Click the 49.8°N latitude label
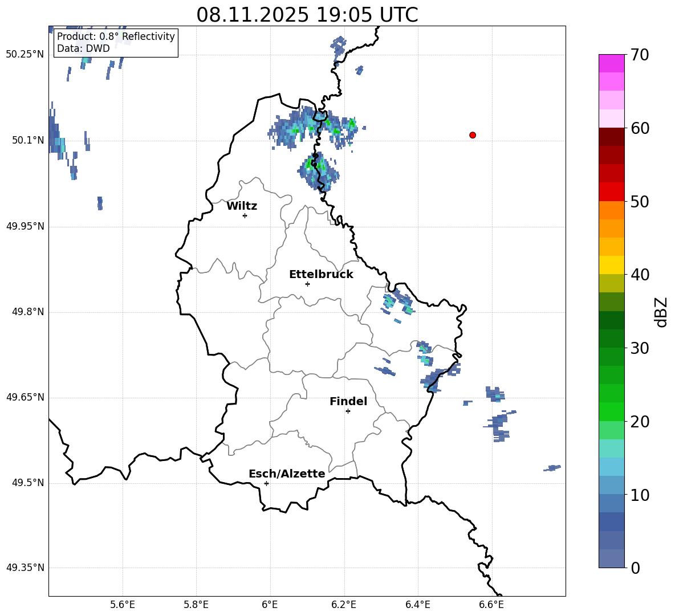675x616 pixels. pyautogui.click(x=28, y=312)
